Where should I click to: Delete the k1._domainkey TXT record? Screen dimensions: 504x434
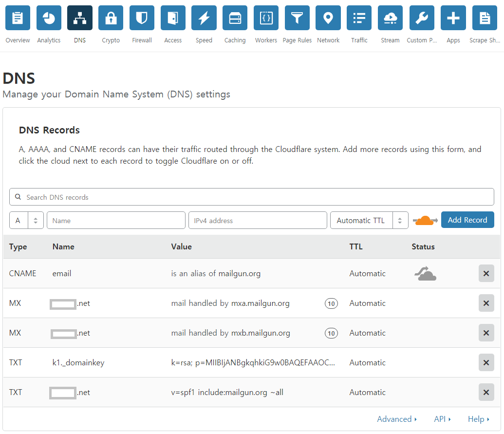(486, 362)
